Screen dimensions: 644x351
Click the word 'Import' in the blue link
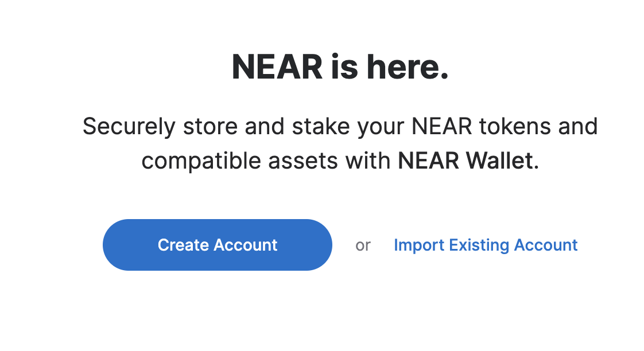tap(419, 246)
